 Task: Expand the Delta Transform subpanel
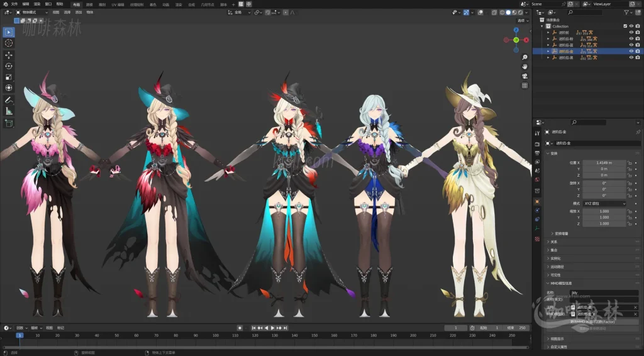552,233
